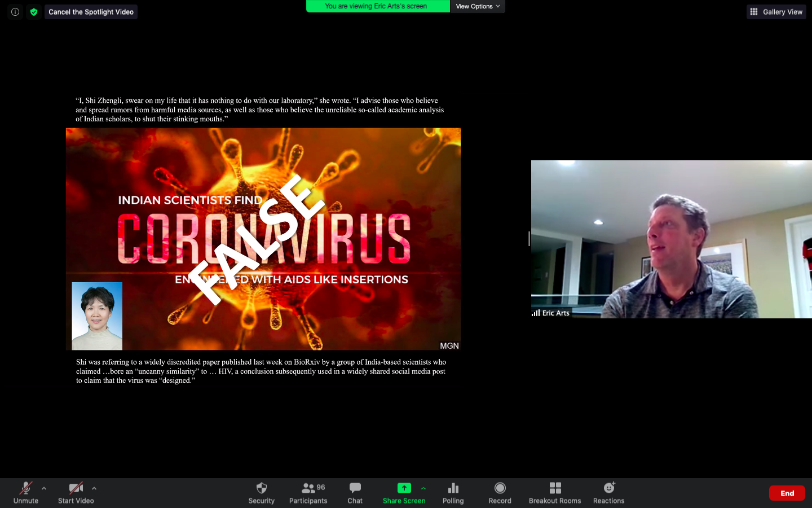The image size is (812, 508).
Task: Open Breakout Rooms
Action: coord(555,492)
